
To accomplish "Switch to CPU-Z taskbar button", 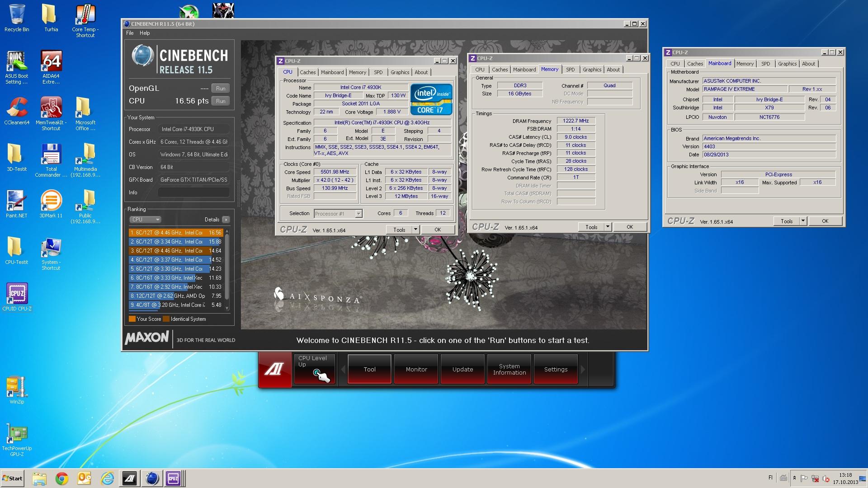I will 174,478.
